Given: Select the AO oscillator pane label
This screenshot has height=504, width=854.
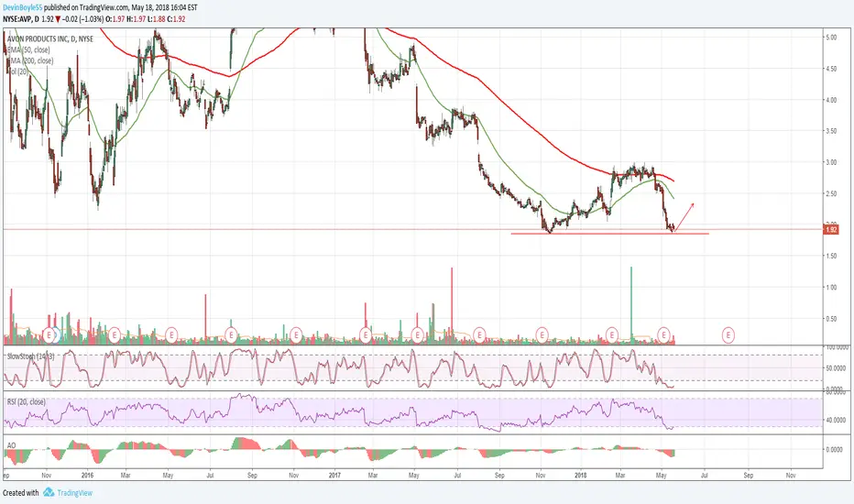Looking at the screenshot, I should pyautogui.click(x=11, y=445).
